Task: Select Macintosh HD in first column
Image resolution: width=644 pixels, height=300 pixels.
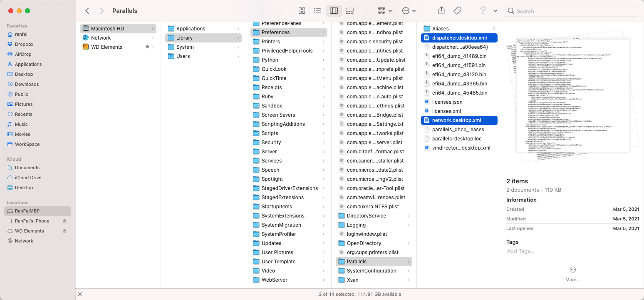Action: pos(118,28)
